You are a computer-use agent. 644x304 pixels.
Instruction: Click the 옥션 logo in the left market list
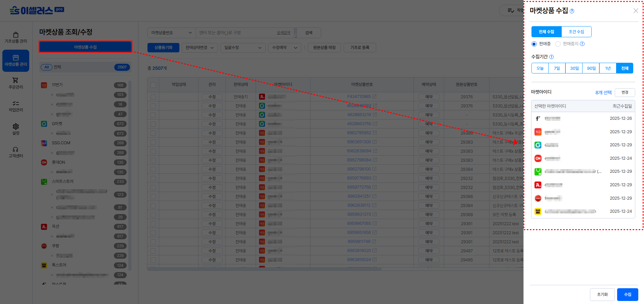(44, 227)
